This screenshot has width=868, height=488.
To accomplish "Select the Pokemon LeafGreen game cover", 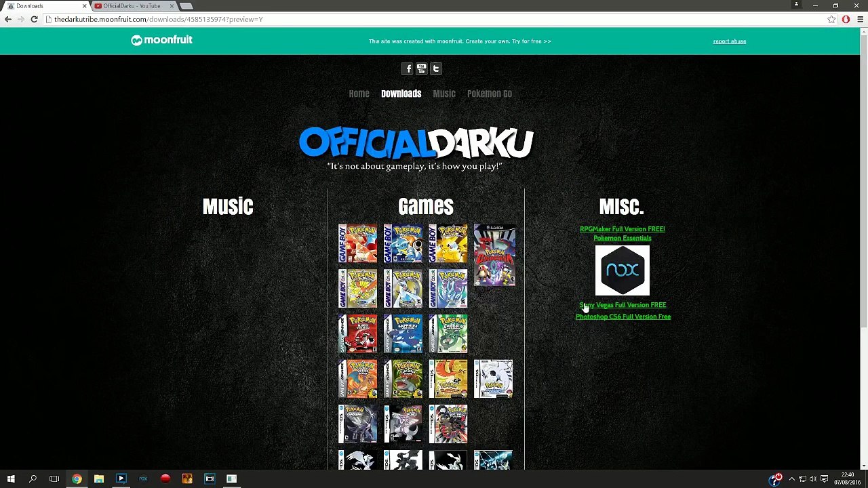I will click(403, 379).
